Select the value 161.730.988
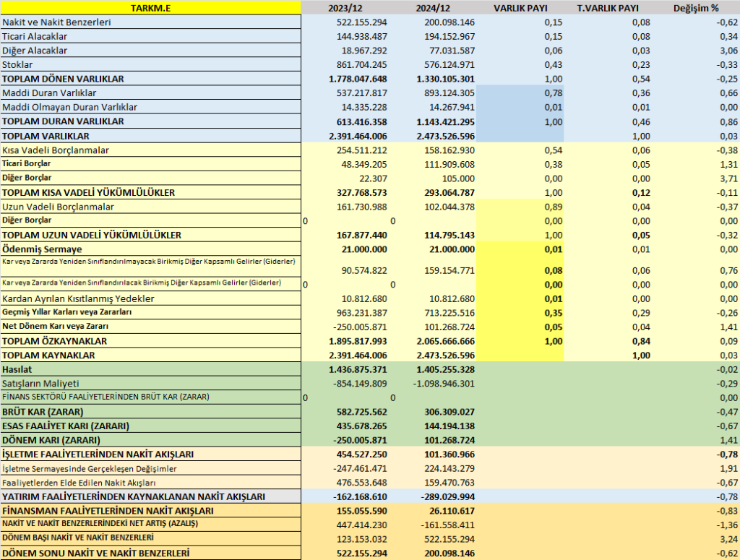 [x=361, y=207]
